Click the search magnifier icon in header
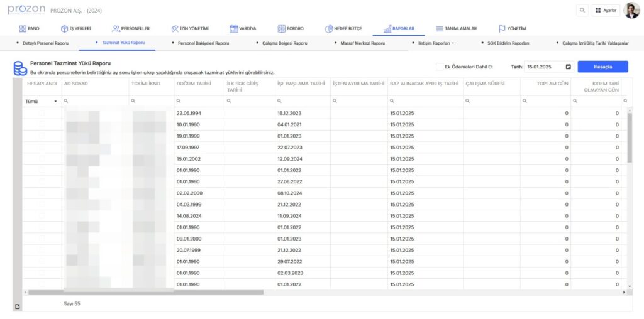 click(582, 11)
